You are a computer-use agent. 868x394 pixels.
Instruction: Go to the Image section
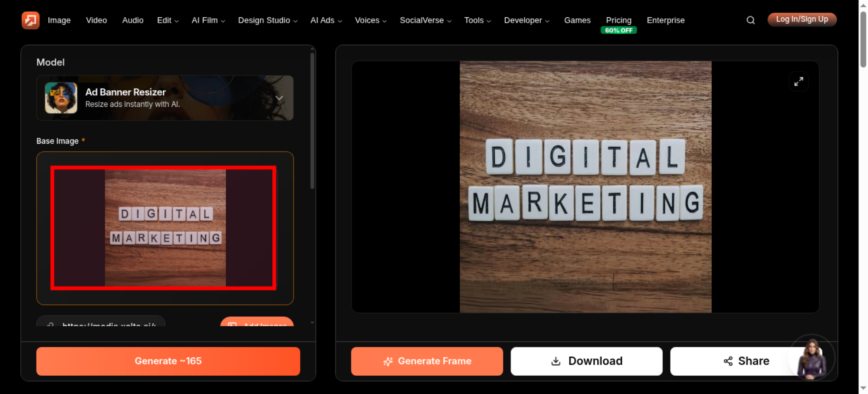point(59,20)
